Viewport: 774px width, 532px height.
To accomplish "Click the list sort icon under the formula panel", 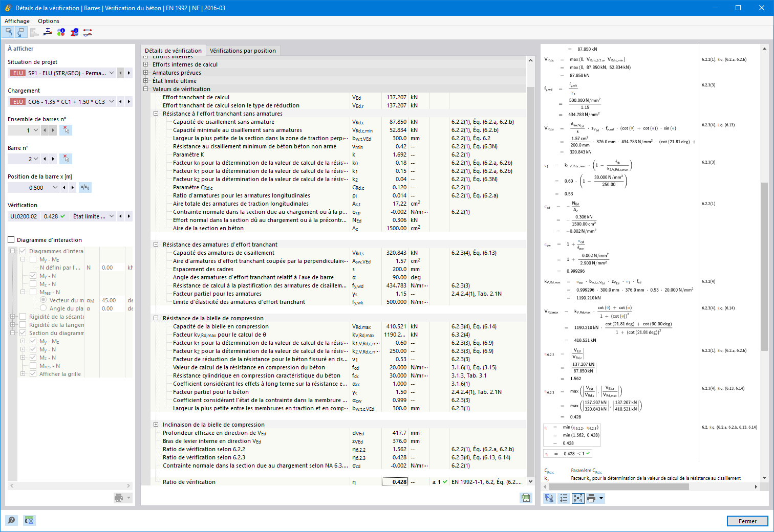I will [x=564, y=498].
